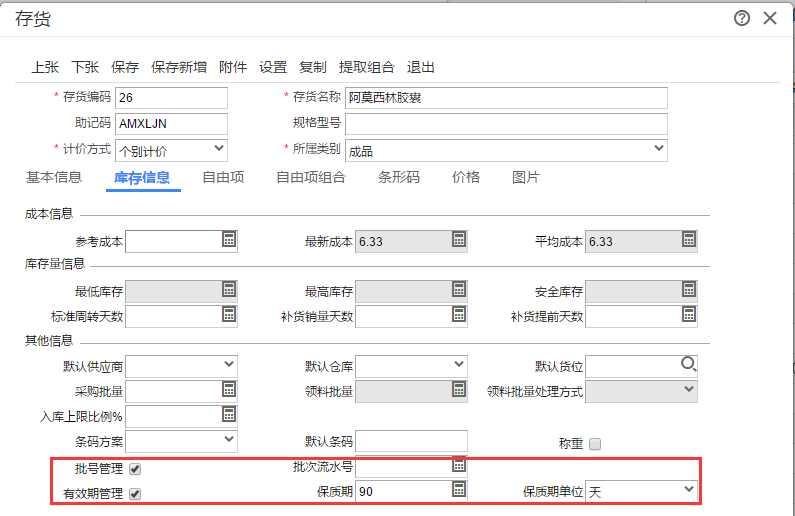The width and height of the screenshot is (795, 516).
Task: Click search magnifier in 默认货位 field
Action: pyautogui.click(x=689, y=364)
